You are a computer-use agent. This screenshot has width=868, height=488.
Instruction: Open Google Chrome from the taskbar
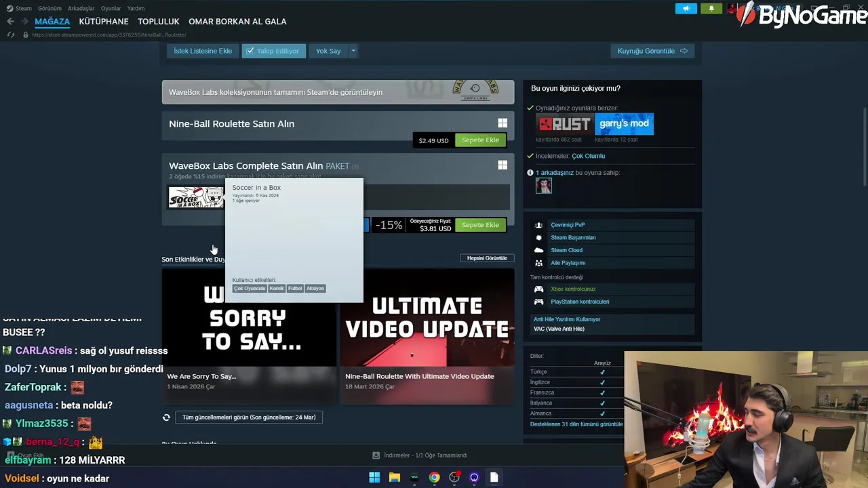click(434, 478)
